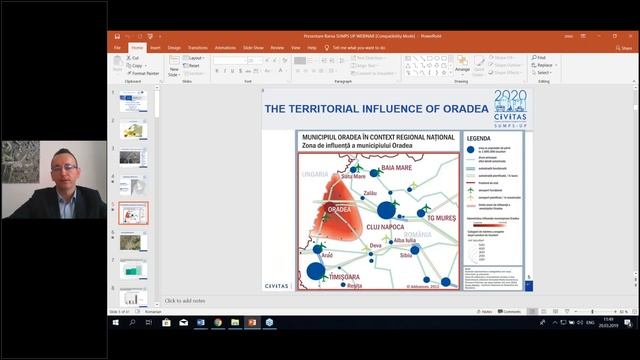Toggle Strikethrough formatting
This screenshot has height=360, width=640.
[248, 71]
